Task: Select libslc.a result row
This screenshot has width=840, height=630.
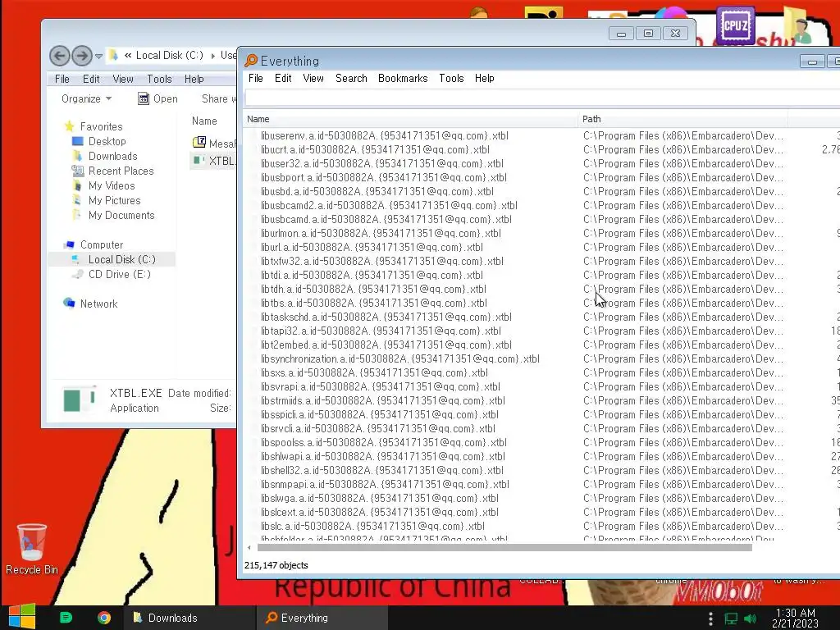Action: click(x=373, y=526)
